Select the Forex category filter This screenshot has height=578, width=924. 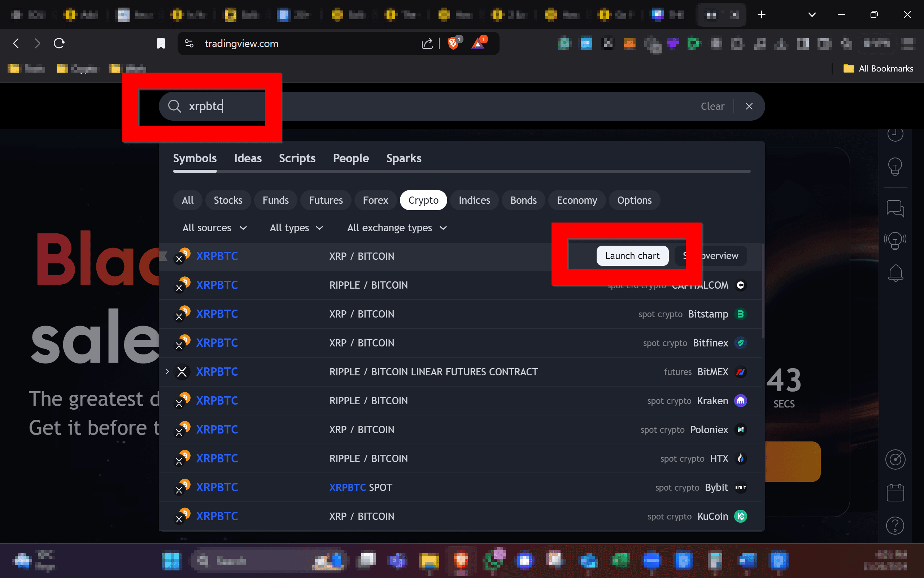pyautogui.click(x=375, y=200)
